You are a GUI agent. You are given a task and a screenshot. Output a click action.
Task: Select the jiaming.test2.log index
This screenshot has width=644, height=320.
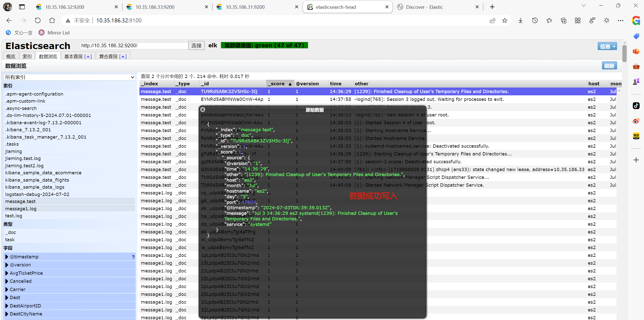[x=69, y=166]
